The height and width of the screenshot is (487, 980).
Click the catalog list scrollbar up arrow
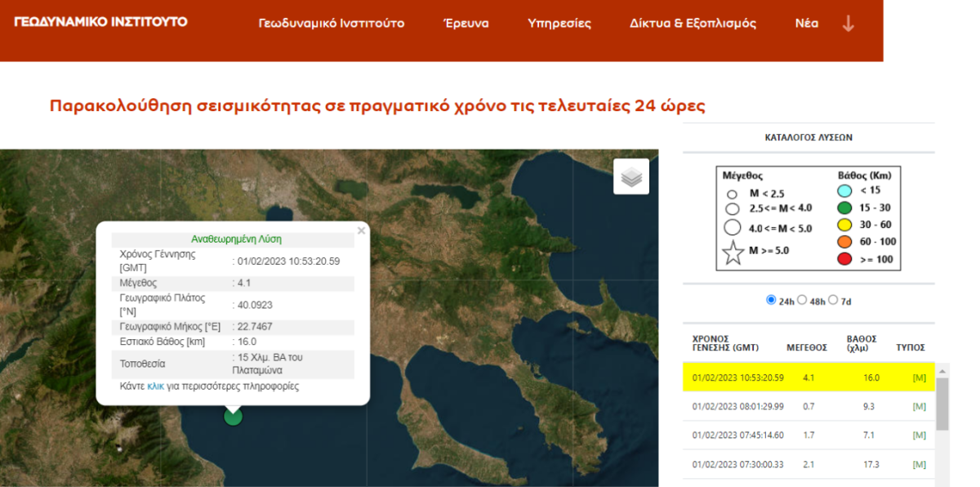942,371
